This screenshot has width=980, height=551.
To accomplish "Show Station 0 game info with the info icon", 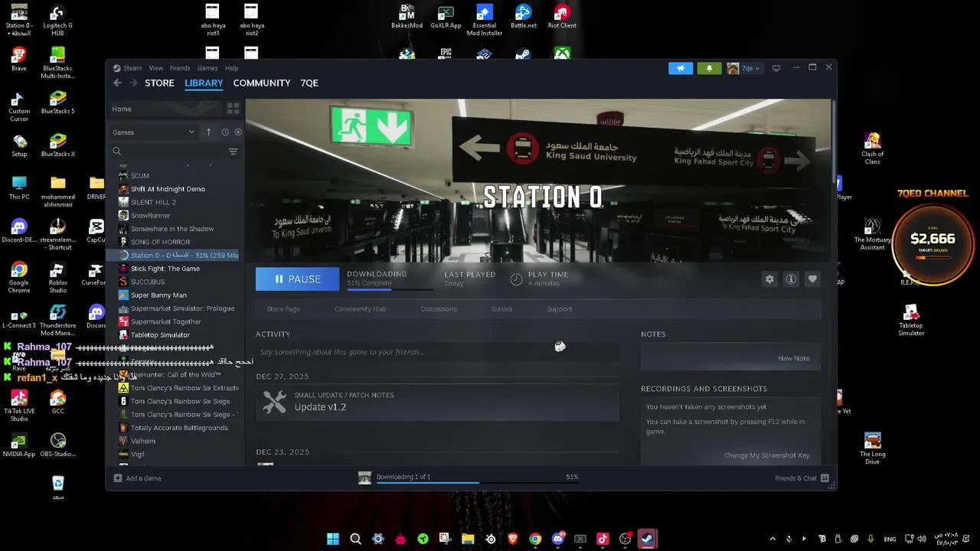I will point(791,279).
